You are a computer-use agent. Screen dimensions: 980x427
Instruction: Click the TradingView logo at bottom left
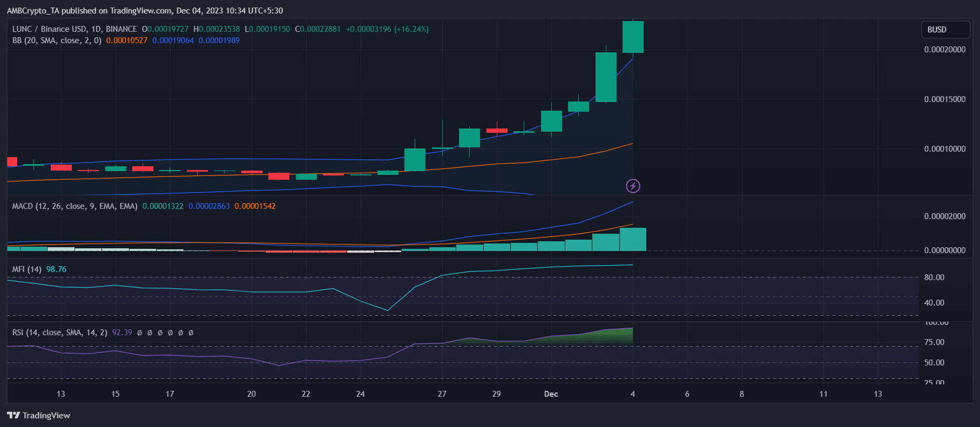(x=38, y=415)
